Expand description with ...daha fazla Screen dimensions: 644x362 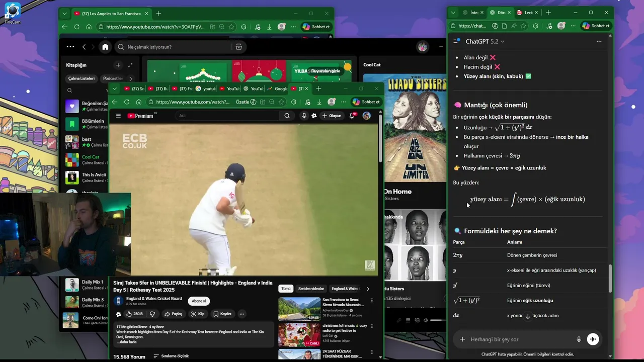tap(126, 342)
